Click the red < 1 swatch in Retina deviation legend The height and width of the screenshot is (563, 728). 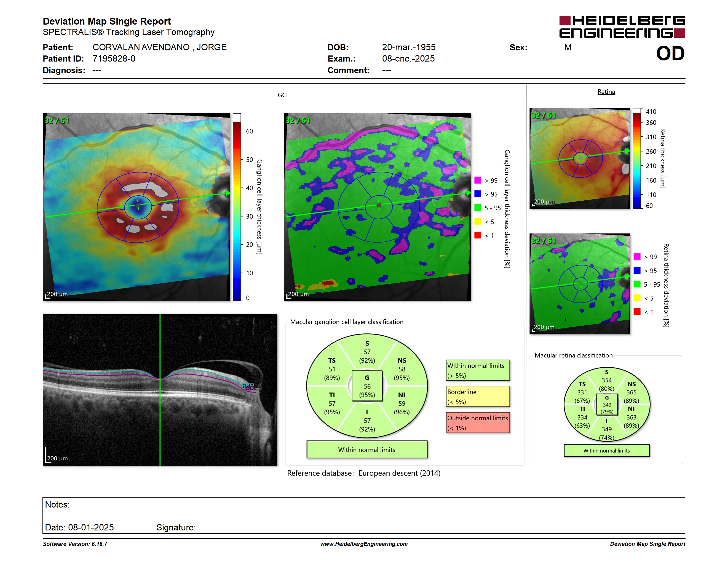click(637, 312)
